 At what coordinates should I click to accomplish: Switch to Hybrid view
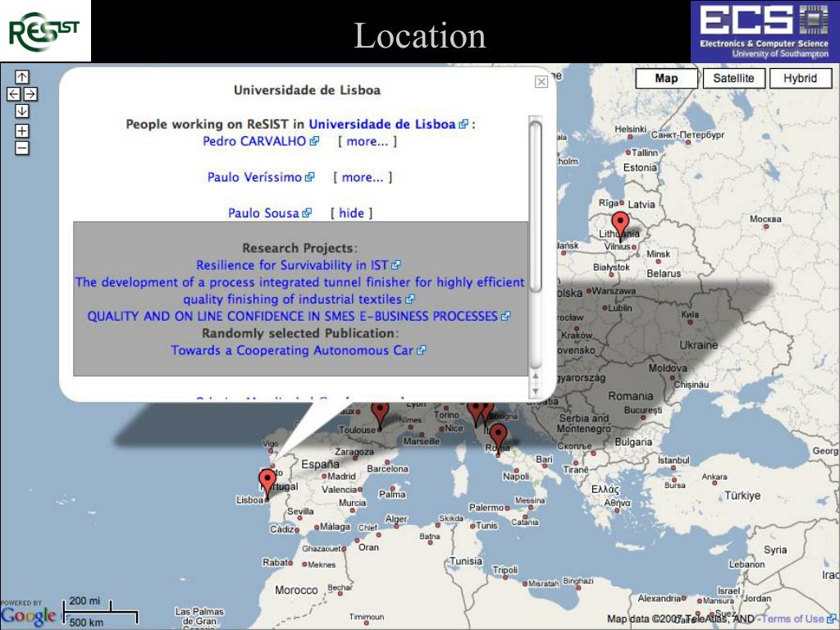[x=801, y=78]
